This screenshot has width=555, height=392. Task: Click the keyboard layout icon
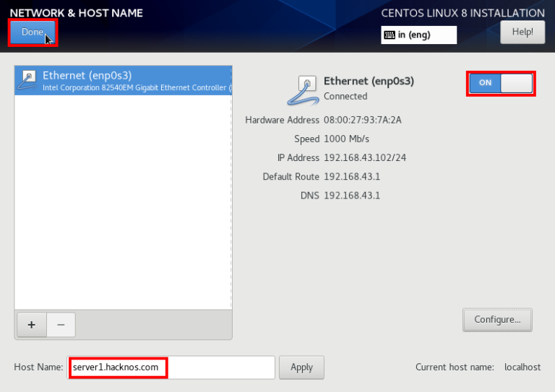tap(390, 35)
